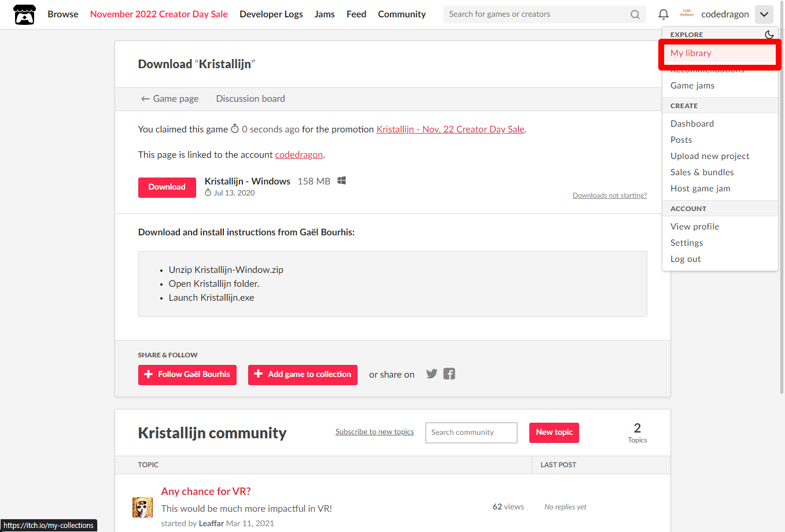The width and height of the screenshot is (785, 532).
Task: Add game to collection
Action: (x=303, y=375)
